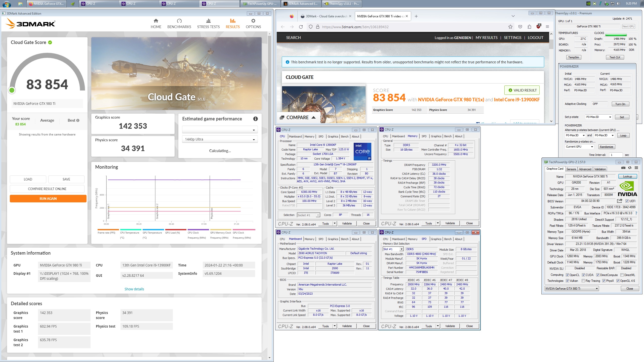Open Windows Start orb
Viewport: 644px width, 362px height.
pos(7,4)
